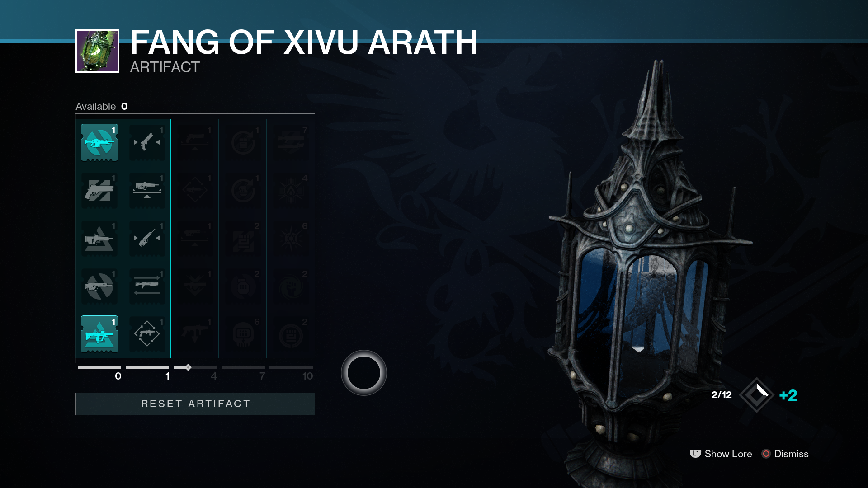The width and height of the screenshot is (868, 488).
Task: Click the Reset Artifact button
Action: 195,404
